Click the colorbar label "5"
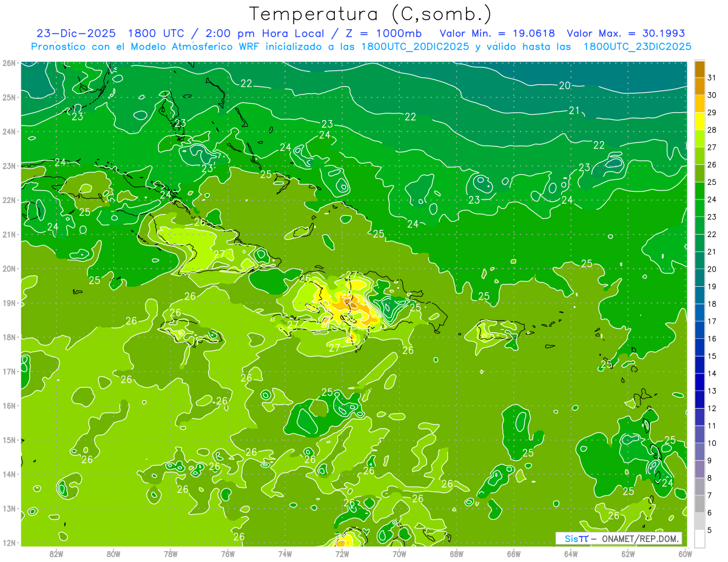This screenshot has height=562, width=728. (x=710, y=530)
